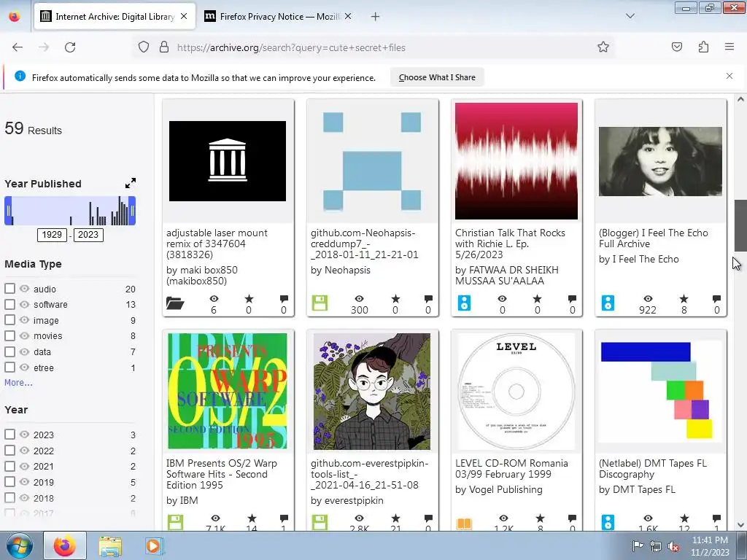The image size is (747, 560).
Task: Click the favorites star on Christian Talk That Rocks card
Action: point(538,299)
